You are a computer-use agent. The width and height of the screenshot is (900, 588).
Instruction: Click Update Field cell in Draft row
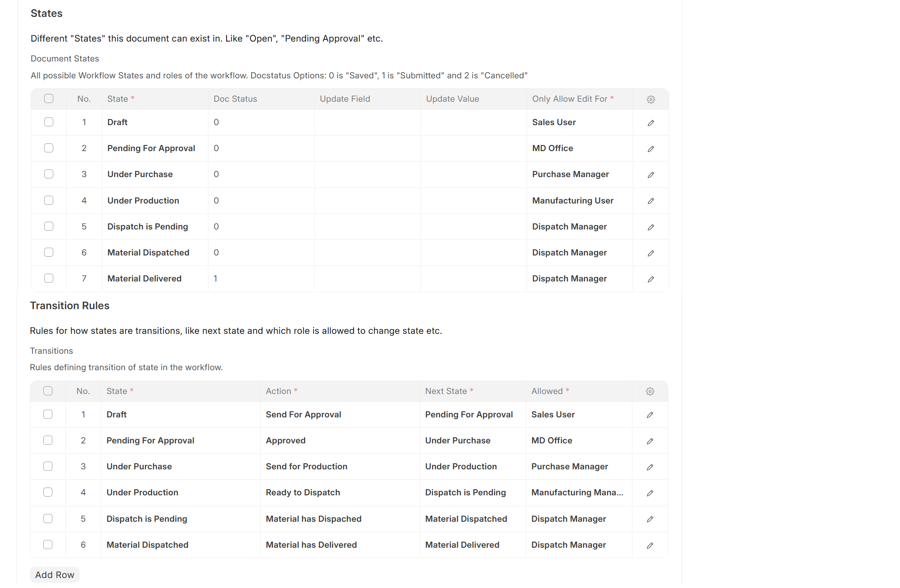367,122
